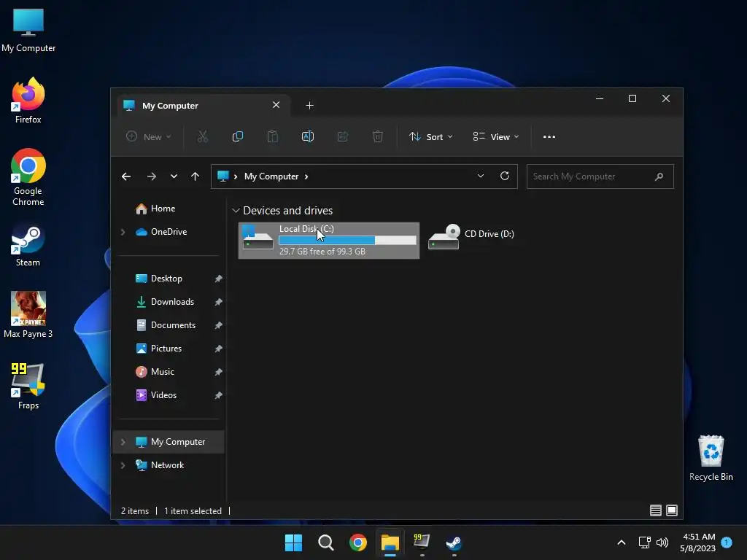The width and height of the screenshot is (747, 560).
Task: Open Music quick access folder
Action: (162, 372)
